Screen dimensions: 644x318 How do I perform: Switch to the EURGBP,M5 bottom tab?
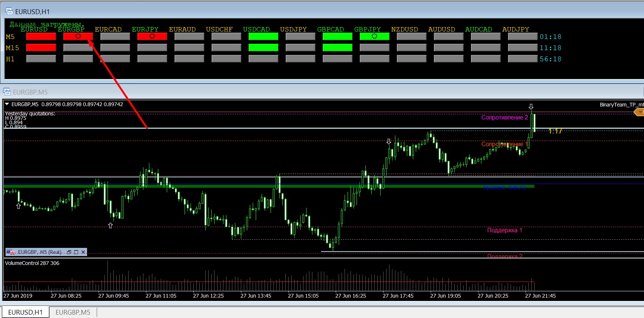73,312
